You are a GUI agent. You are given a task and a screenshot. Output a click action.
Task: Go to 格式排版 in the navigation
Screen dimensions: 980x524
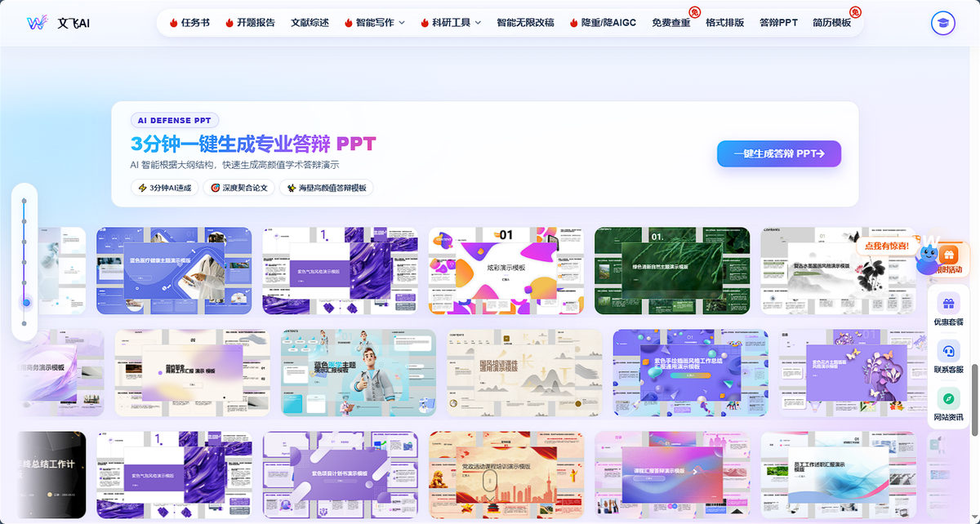[724, 23]
